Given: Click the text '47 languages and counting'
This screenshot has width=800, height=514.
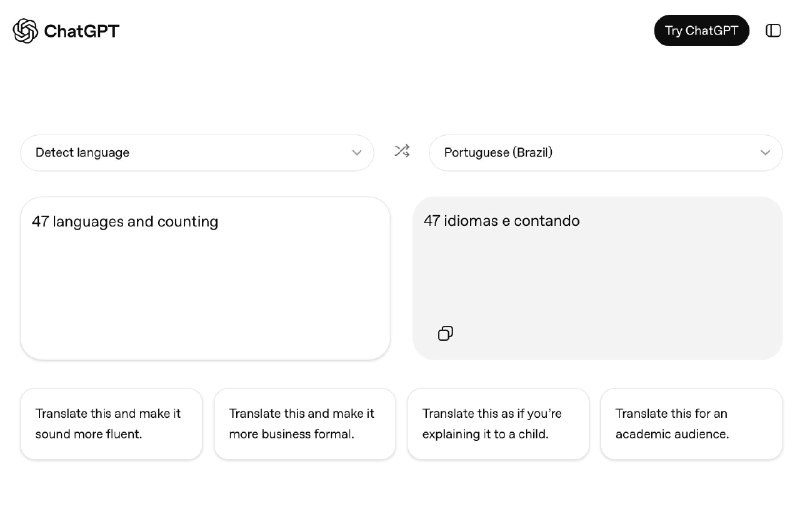Looking at the screenshot, I should coord(125,222).
